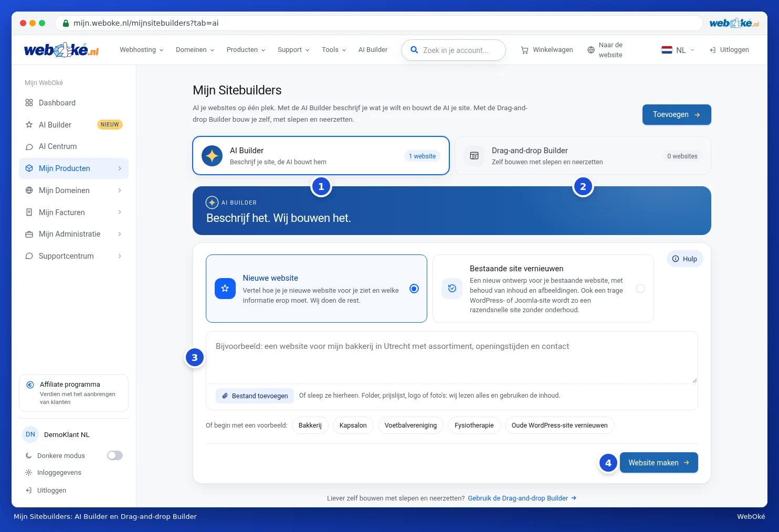
Task: Click the moon icon for Donkere modus
Action: point(29,456)
